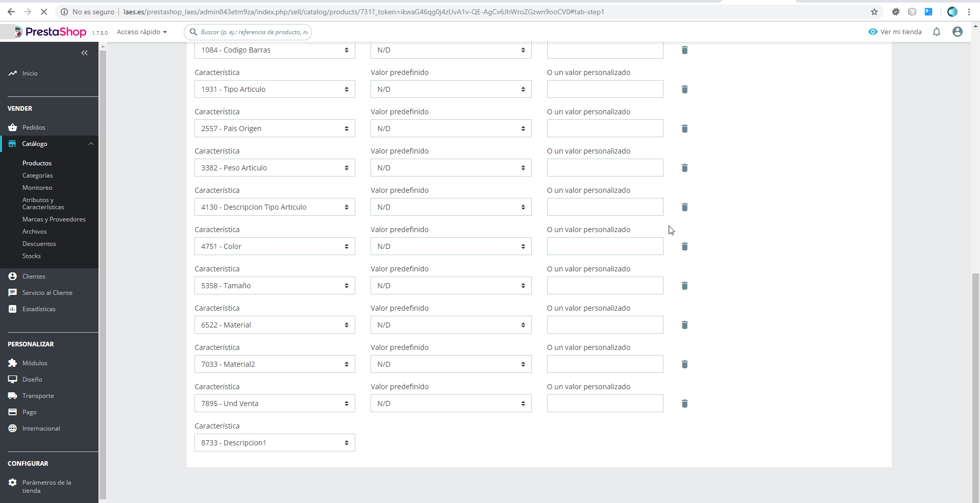This screenshot has width=980, height=503.
Task: Open the notifications bell
Action: coord(937,32)
